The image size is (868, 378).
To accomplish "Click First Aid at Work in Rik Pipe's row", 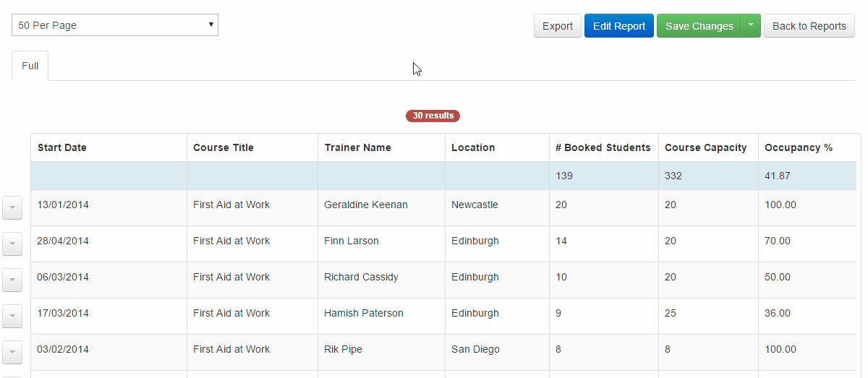I will pos(231,349).
